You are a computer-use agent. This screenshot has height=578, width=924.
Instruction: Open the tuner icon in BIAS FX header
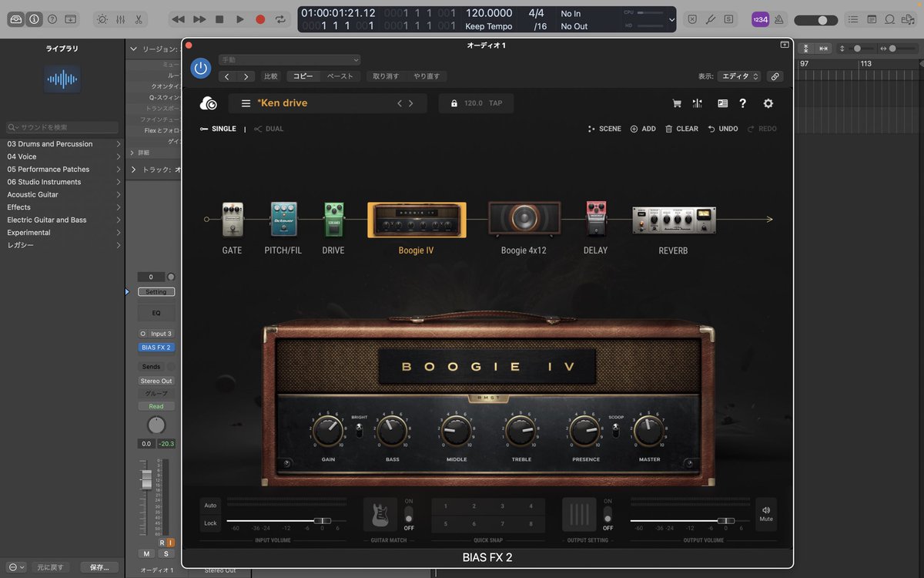(x=698, y=103)
